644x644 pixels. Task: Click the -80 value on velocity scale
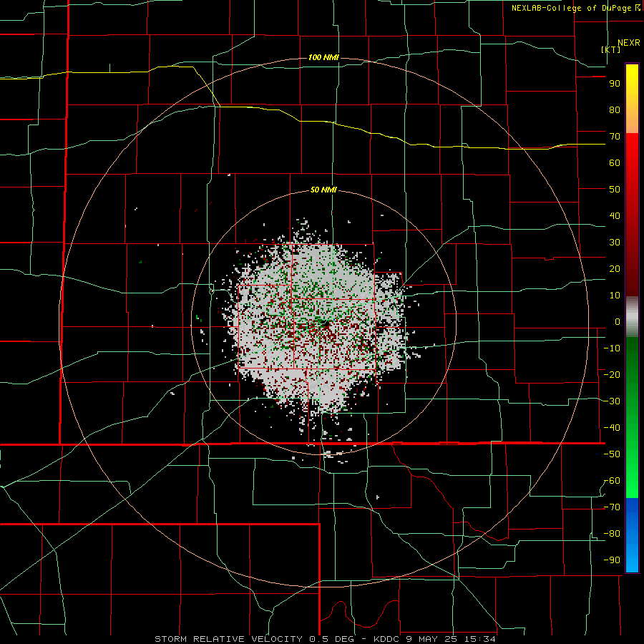[612, 534]
